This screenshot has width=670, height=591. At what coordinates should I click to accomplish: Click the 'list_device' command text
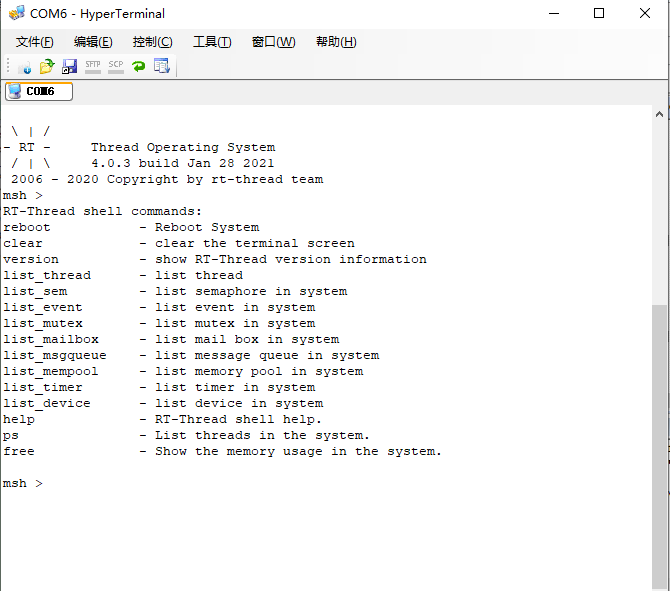click(47, 403)
